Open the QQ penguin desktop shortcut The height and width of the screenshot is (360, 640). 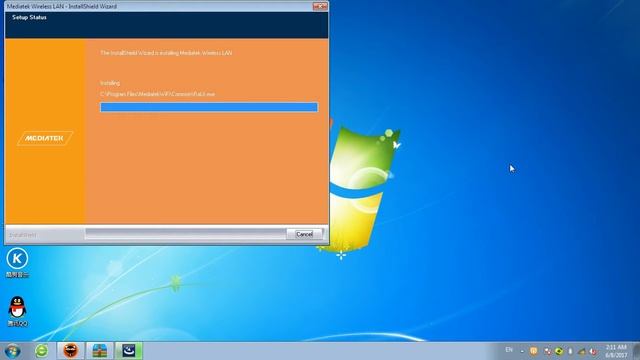[x=17, y=311]
